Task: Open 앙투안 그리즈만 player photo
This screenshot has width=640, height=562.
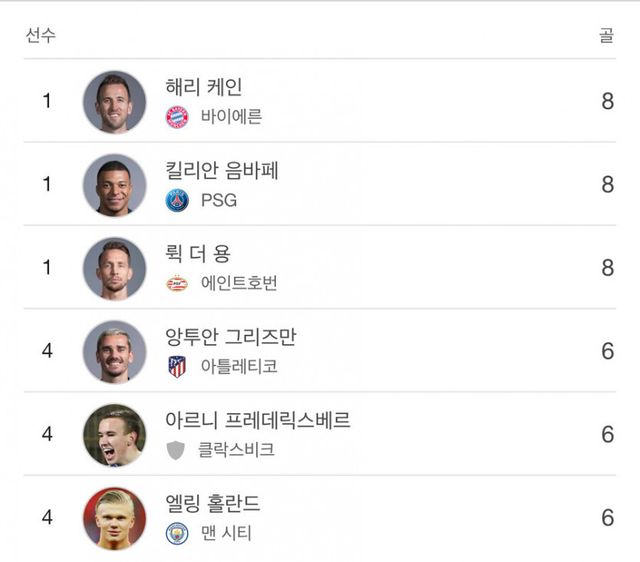Action: coord(114,352)
